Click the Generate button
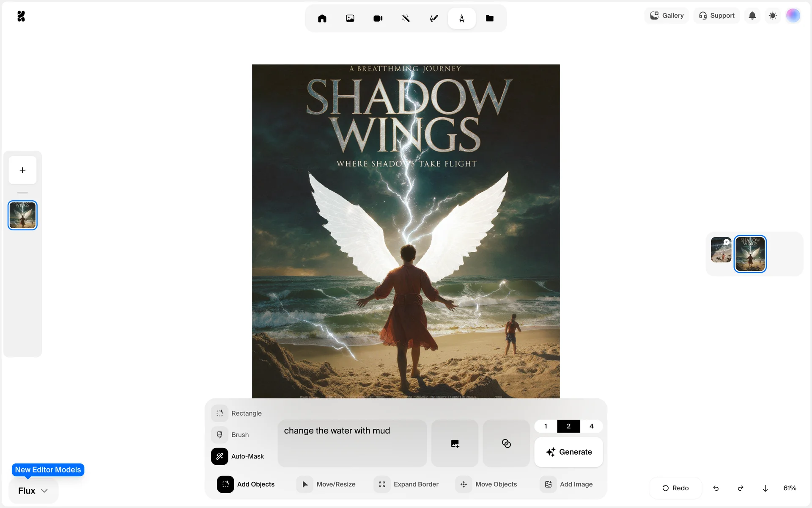The image size is (812, 508). (568, 452)
